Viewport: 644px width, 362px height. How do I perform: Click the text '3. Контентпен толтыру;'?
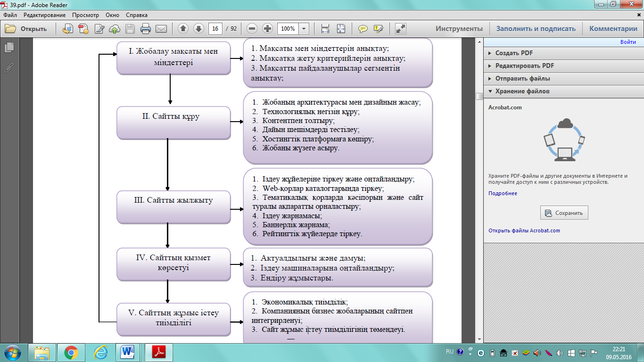[x=293, y=121]
